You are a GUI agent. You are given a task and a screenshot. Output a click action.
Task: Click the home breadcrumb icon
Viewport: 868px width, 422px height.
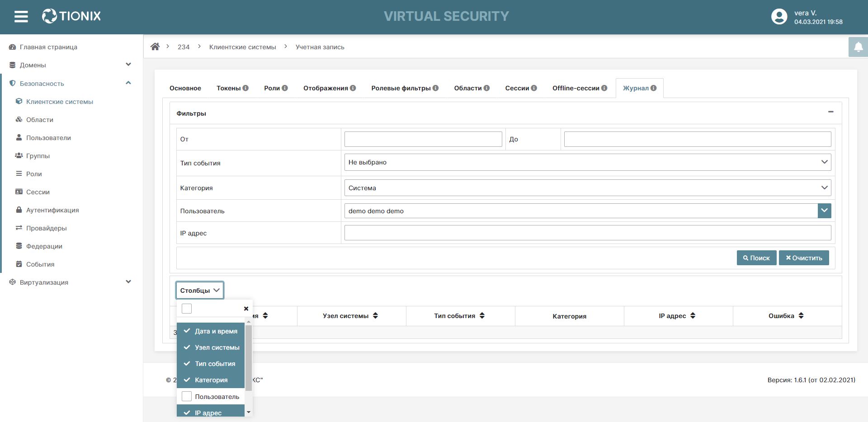(x=155, y=47)
